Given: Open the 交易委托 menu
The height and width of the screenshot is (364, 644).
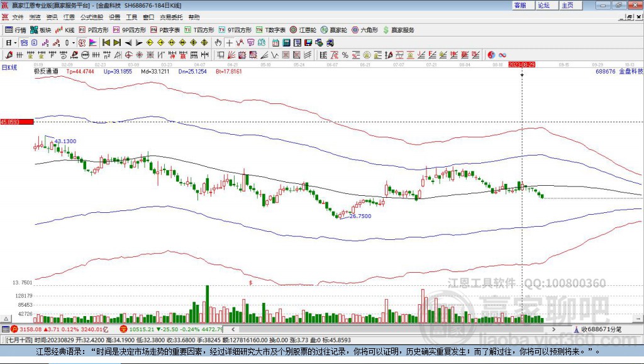Looking at the screenshot, I should pos(171,17).
